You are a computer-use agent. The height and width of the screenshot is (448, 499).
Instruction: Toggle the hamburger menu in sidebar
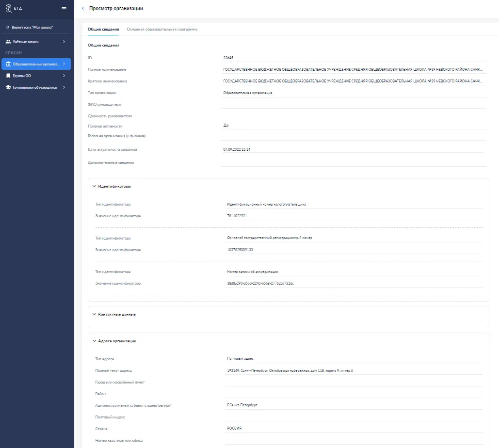(64, 9)
